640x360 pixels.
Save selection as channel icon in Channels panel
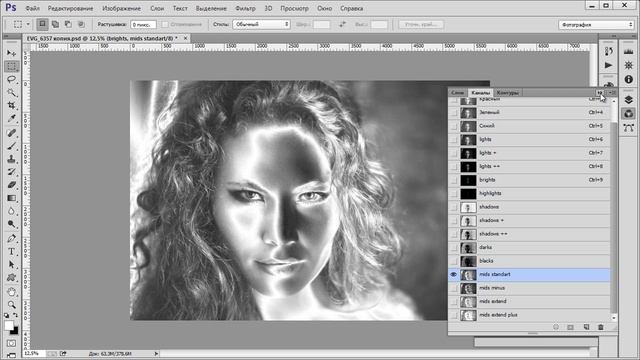click(x=571, y=327)
